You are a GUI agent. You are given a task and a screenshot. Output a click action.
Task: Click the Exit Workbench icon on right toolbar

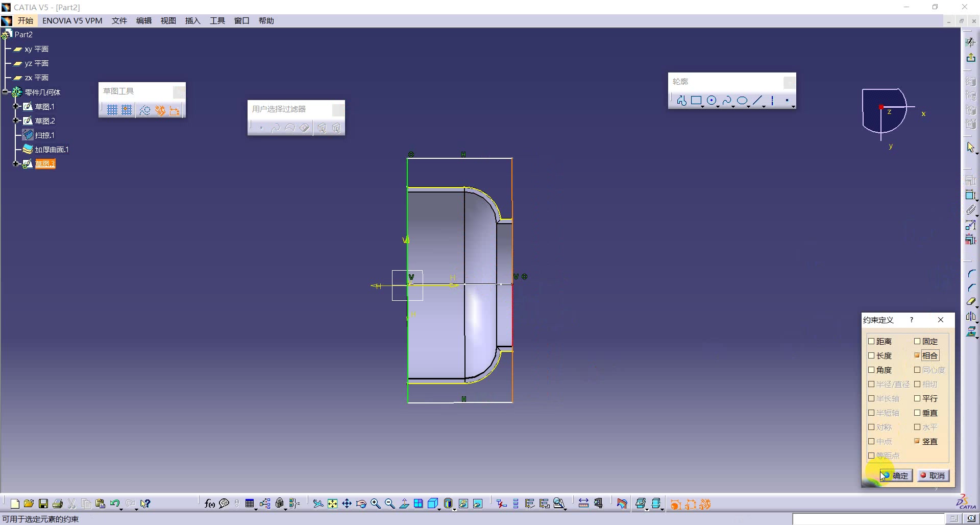click(971, 58)
